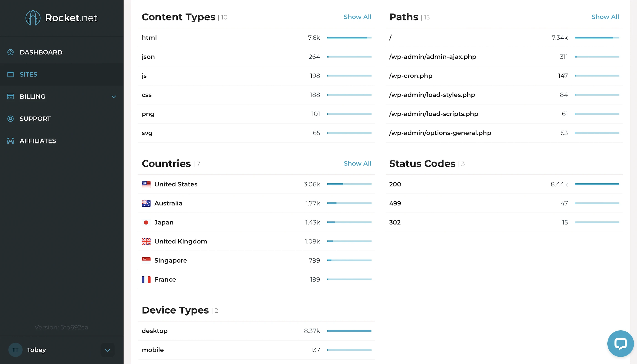The height and width of the screenshot is (364, 637).
Task: Click the Affiliates people icon
Action: (x=10, y=141)
